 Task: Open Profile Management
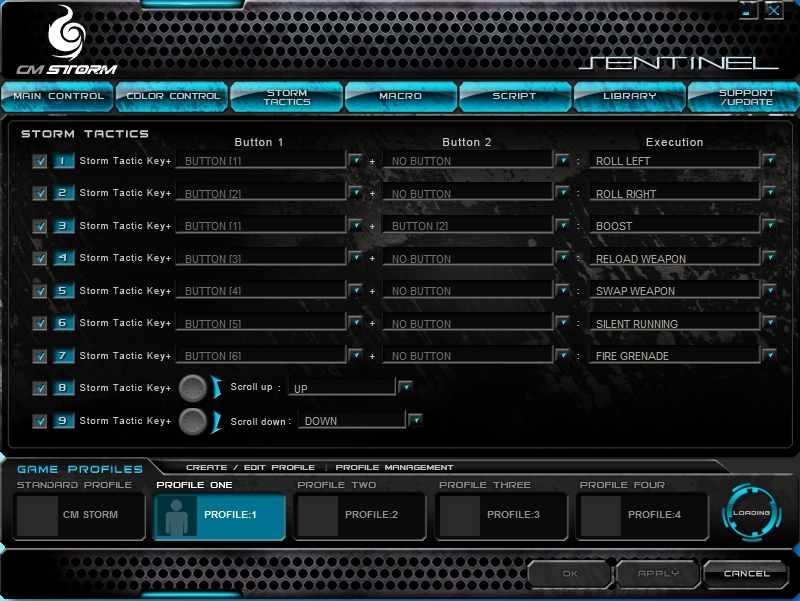[394, 467]
